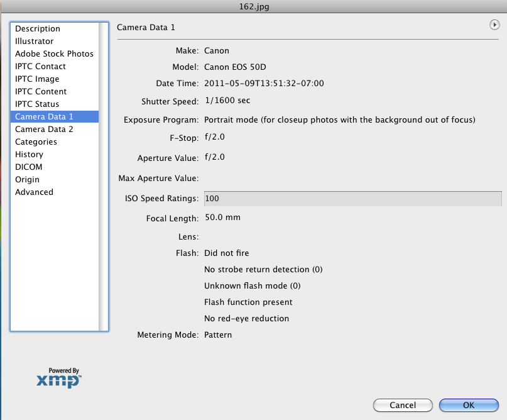507x420 pixels.
Task: Select Illustrator in the sidebar list
Action: point(35,41)
